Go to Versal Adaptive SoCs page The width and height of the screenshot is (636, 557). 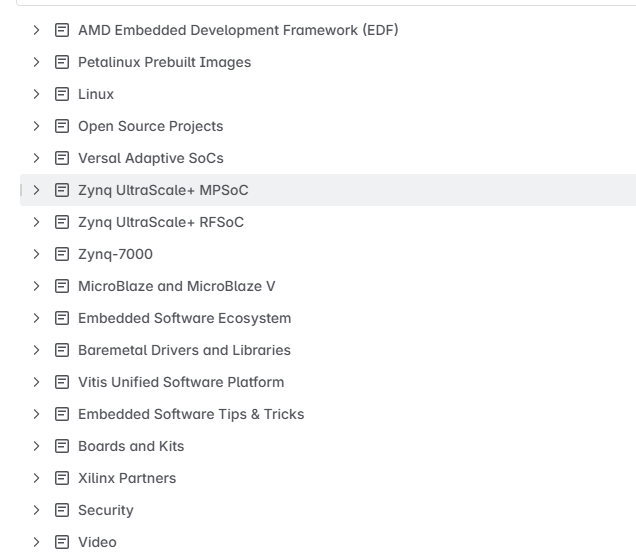[x=150, y=158]
